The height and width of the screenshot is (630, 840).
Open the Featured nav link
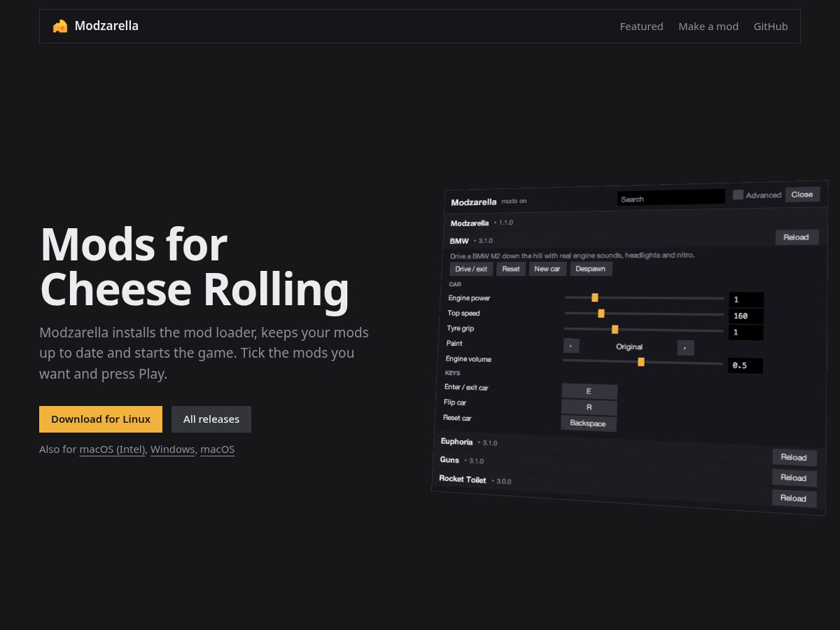tap(641, 27)
